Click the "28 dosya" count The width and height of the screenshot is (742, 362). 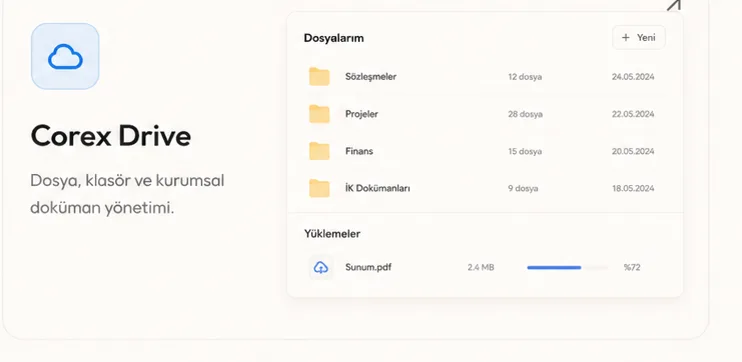pos(525,114)
